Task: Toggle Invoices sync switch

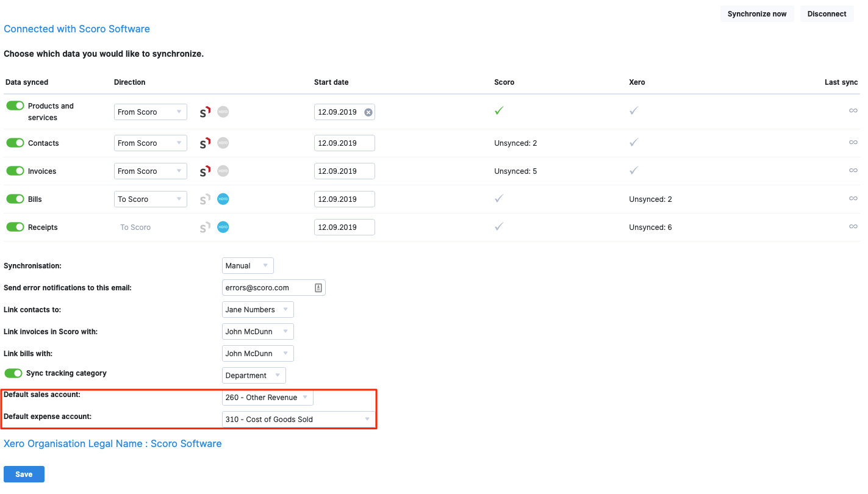Action: (15, 171)
